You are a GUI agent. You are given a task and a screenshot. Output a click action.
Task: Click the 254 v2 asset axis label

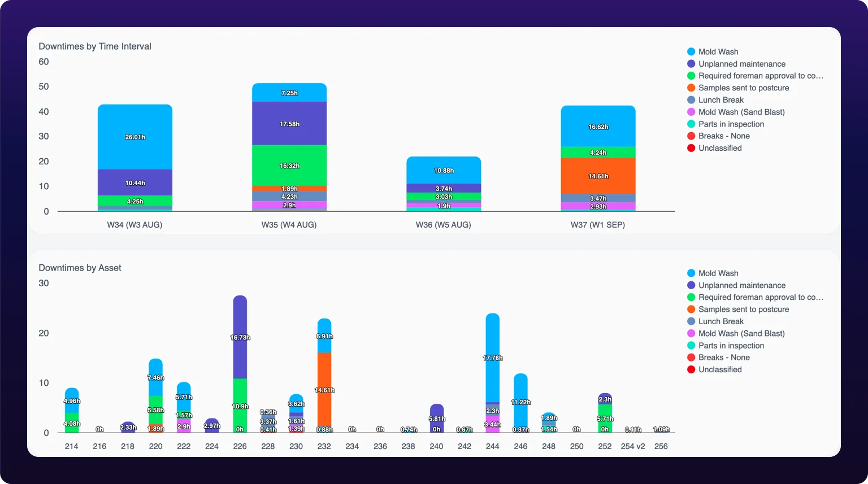pos(633,446)
